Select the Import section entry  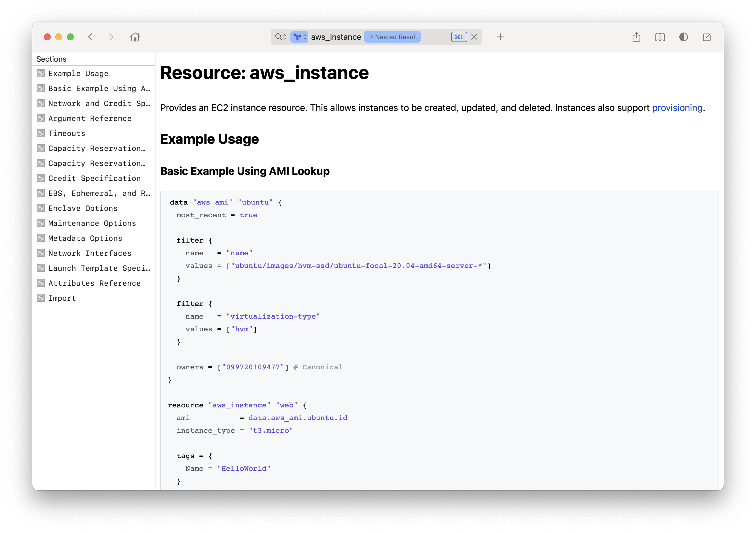pyautogui.click(x=62, y=298)
